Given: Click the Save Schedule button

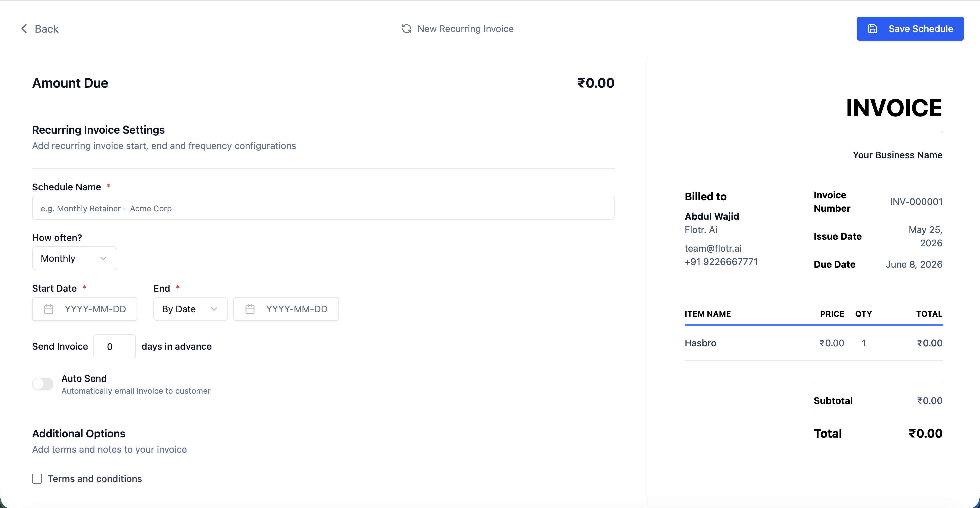Looking at the screenshot, I should tap(910, 29).
